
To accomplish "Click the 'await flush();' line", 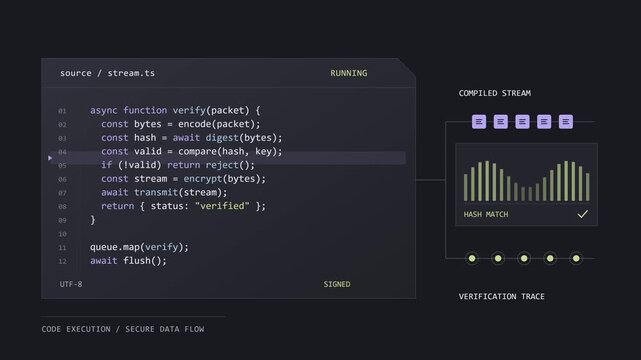I will point(128,261).
